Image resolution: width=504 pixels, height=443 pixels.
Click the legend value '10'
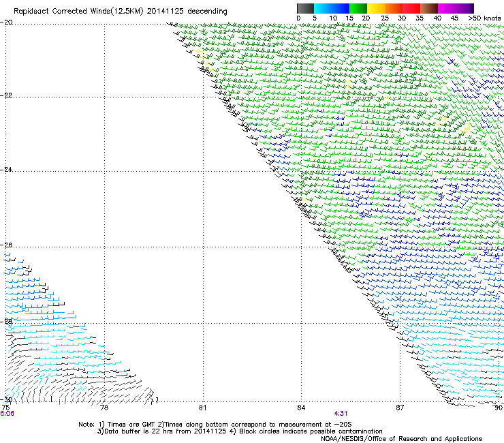click(x=333, y=18)
